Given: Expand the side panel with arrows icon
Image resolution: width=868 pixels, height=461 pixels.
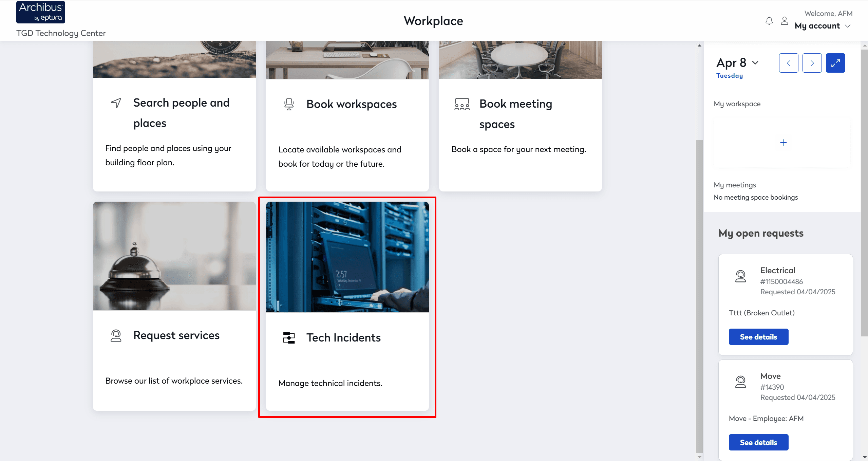Looking at the screenshot, I should click(835, 63).
